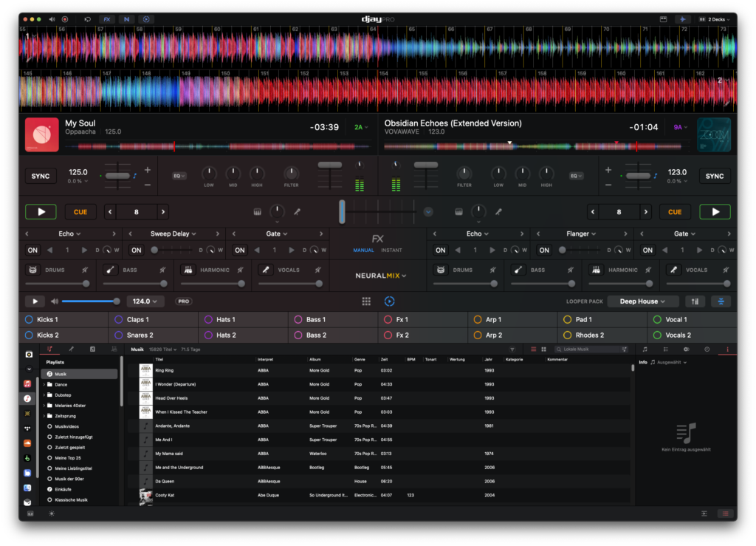Click the Automix icon in the top toolbar

pos(145,19)
